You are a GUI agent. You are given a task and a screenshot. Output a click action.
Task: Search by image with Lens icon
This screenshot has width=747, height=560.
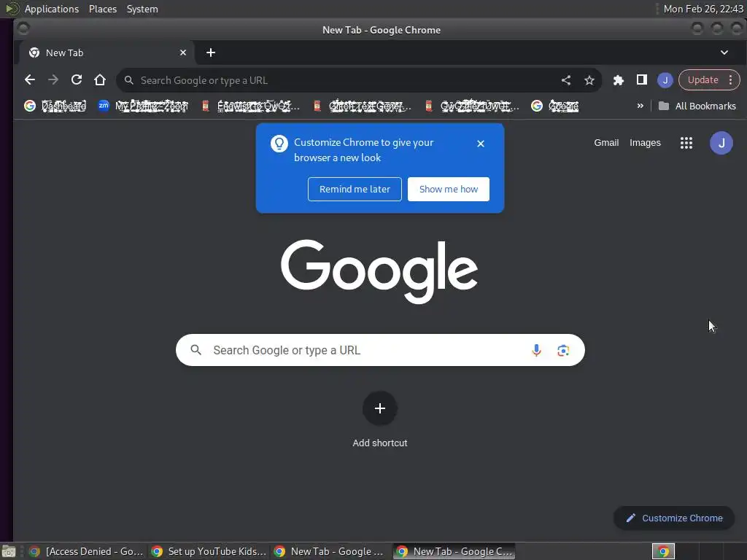pos(563,350)
